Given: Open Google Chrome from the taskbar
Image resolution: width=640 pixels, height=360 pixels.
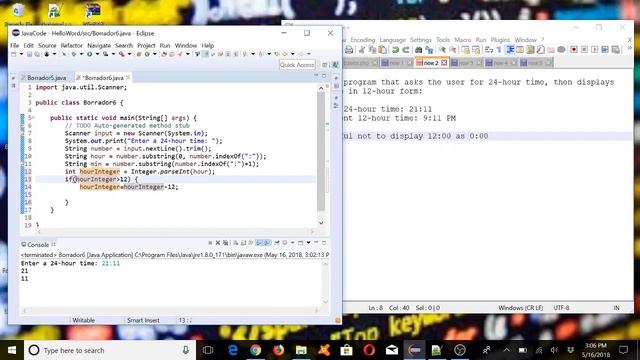Looking at the screenshot, I should coord(256,350).
